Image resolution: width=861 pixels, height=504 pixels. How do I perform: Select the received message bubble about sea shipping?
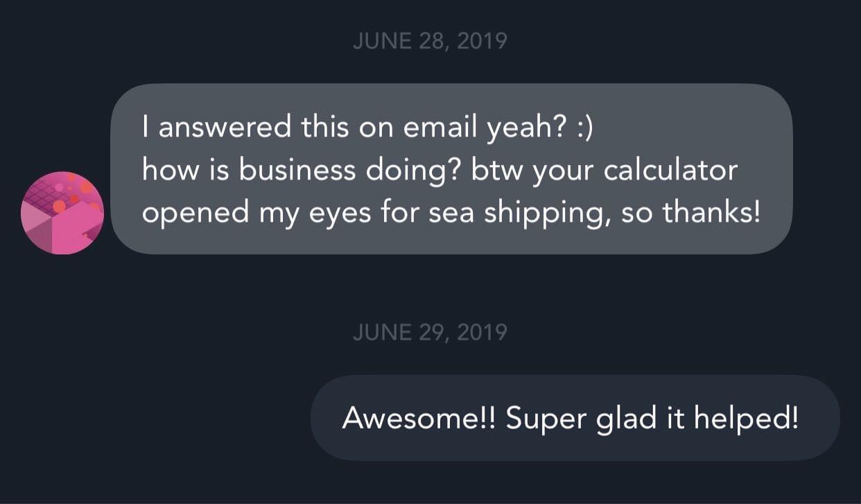(451, 169)
